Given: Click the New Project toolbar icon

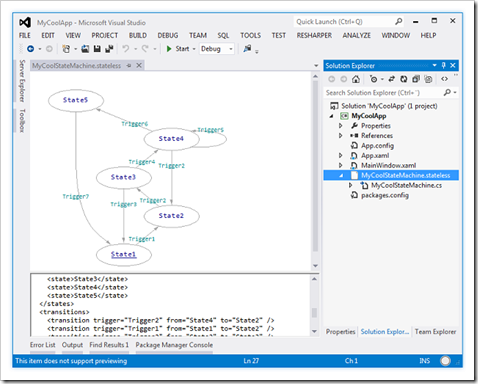Looking at the screenshot, I should coord(66,49).
